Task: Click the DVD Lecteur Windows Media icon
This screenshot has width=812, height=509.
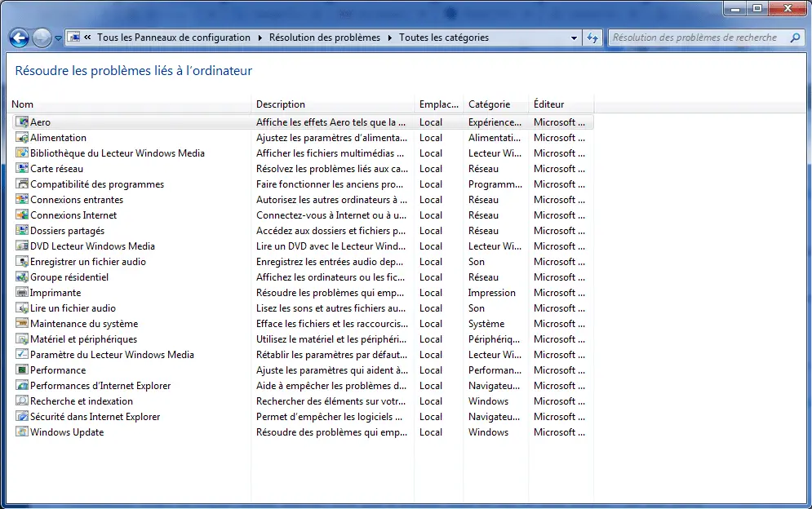Action: point(22,246)
